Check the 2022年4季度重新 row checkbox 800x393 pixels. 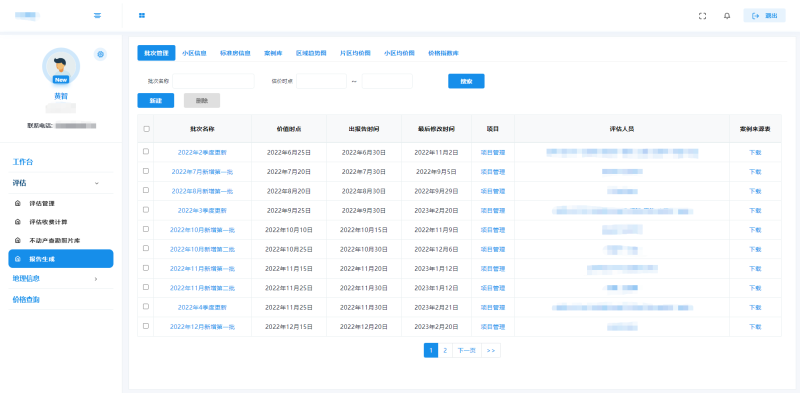146,307
